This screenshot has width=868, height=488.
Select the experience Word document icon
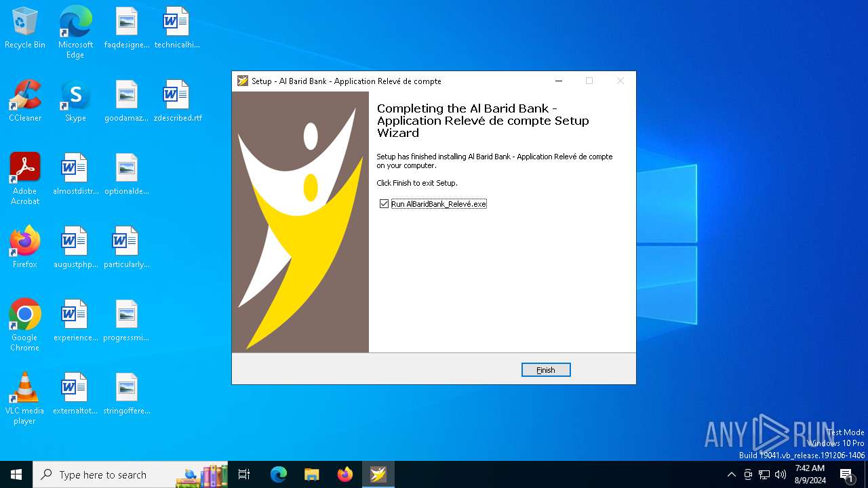coord(75,321)
